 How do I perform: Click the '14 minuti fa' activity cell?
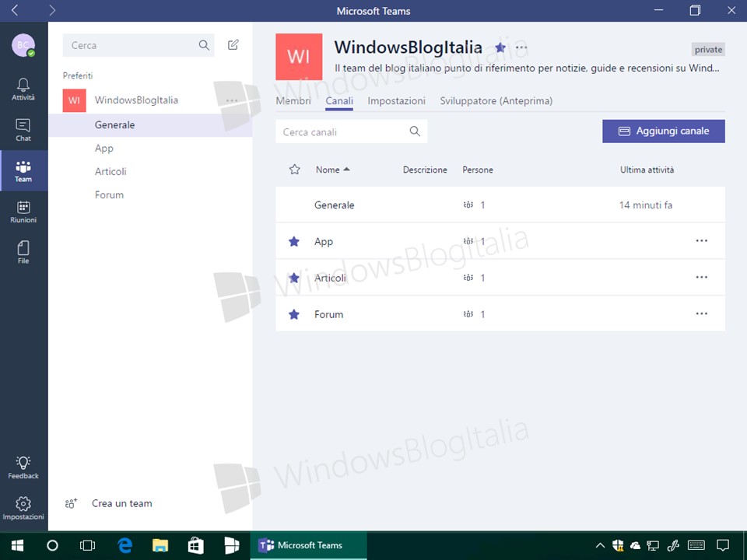[x=646, y=205]
